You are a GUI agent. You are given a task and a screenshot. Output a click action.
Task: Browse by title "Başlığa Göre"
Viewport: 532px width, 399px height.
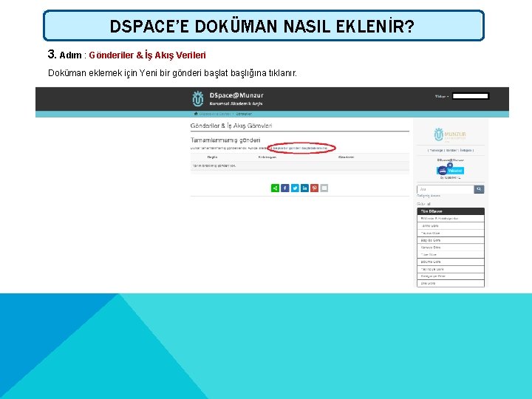451,240
